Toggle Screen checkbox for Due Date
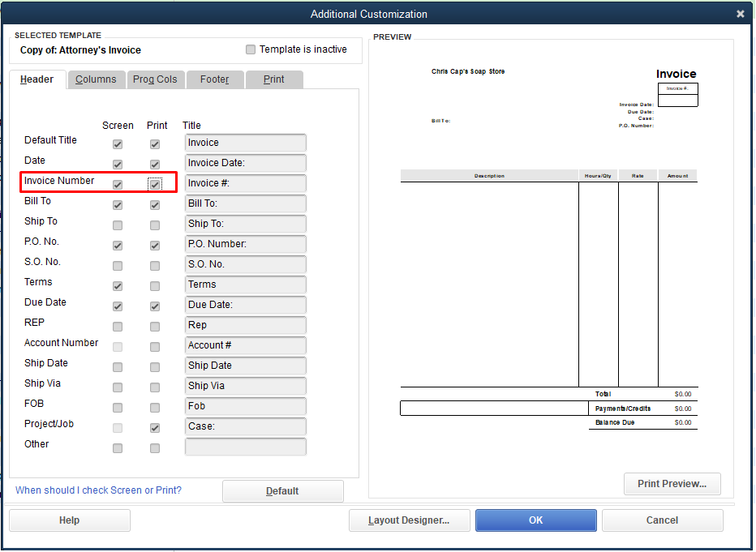This screenshot has height=552, width=756. tap(117, 306)
